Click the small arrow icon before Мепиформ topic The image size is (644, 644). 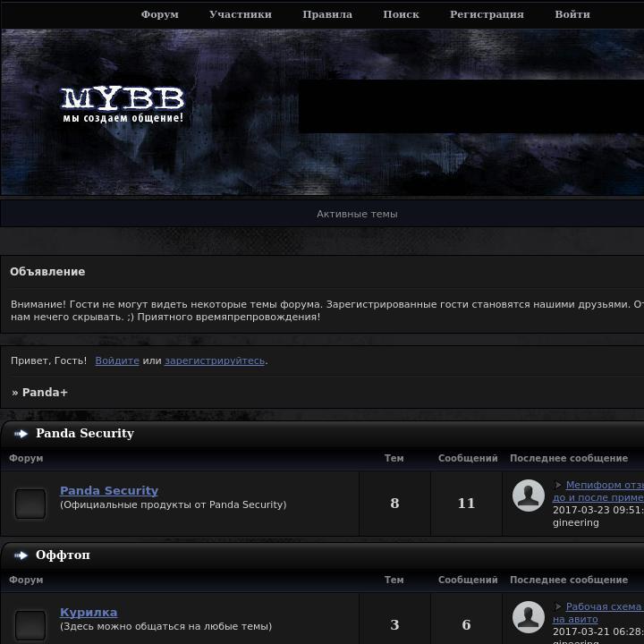[x=558, y=485]
